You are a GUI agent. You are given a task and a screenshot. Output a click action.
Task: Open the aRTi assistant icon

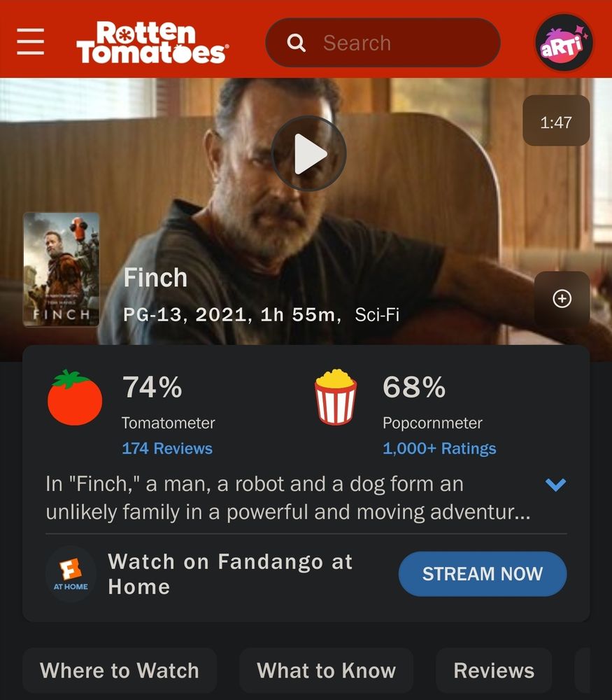564,43
